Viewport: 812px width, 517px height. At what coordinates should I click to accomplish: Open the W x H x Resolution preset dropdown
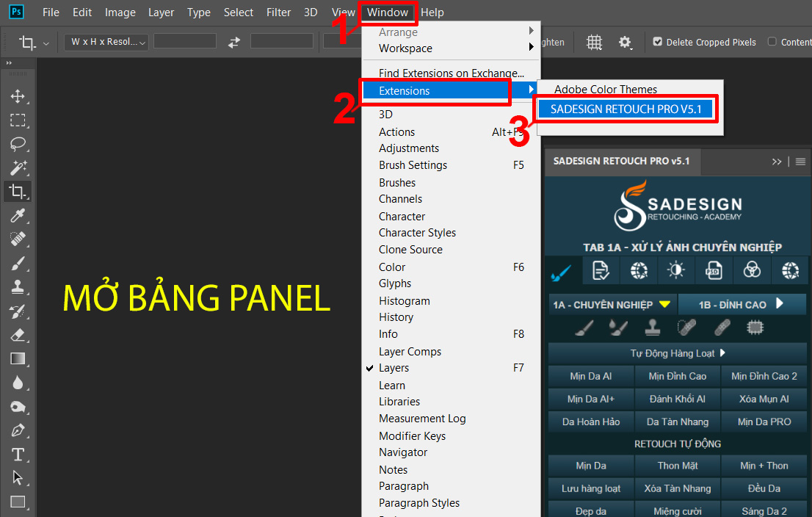click(106, 42)
